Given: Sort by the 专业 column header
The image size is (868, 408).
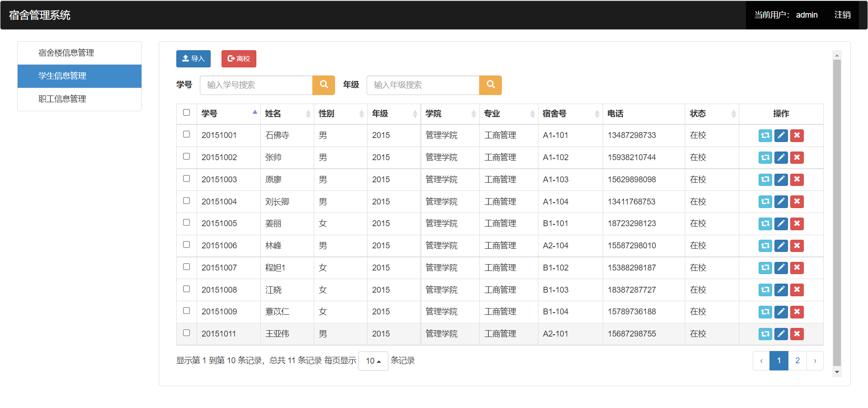Looking at the screenshot, I should point(509,114).
